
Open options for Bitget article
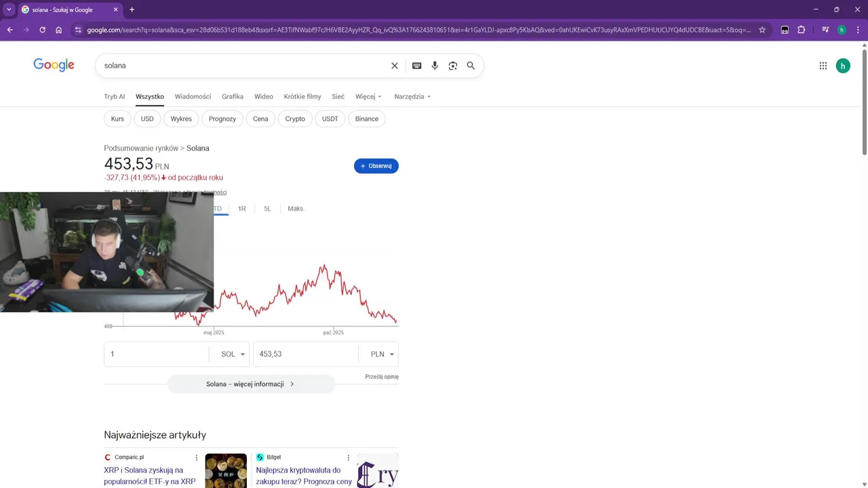[349, 457]
